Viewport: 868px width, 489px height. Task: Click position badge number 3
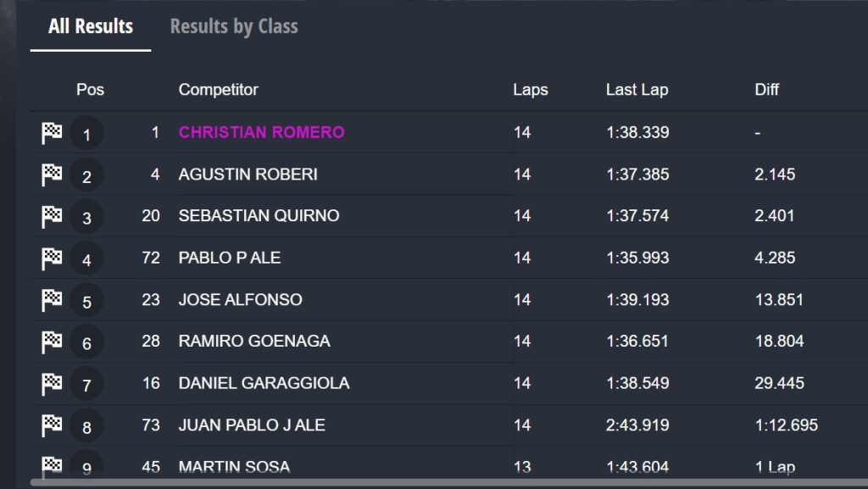tap(86, 219)
